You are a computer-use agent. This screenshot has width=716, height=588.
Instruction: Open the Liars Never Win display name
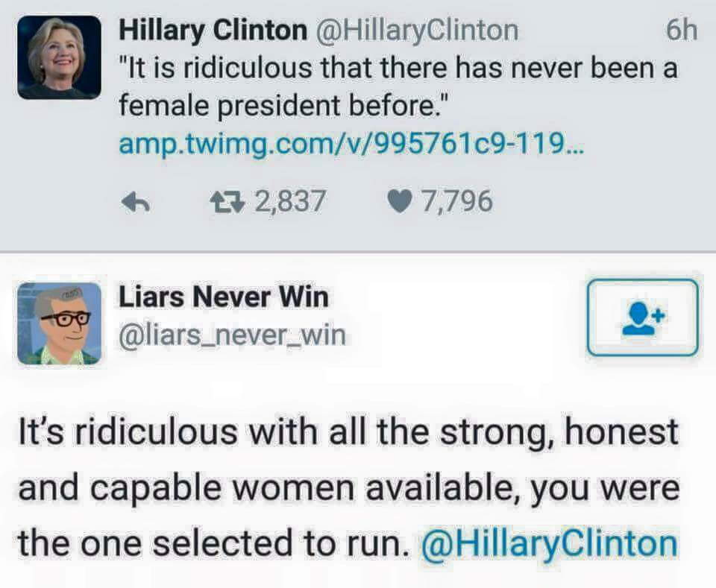point(224,297)
